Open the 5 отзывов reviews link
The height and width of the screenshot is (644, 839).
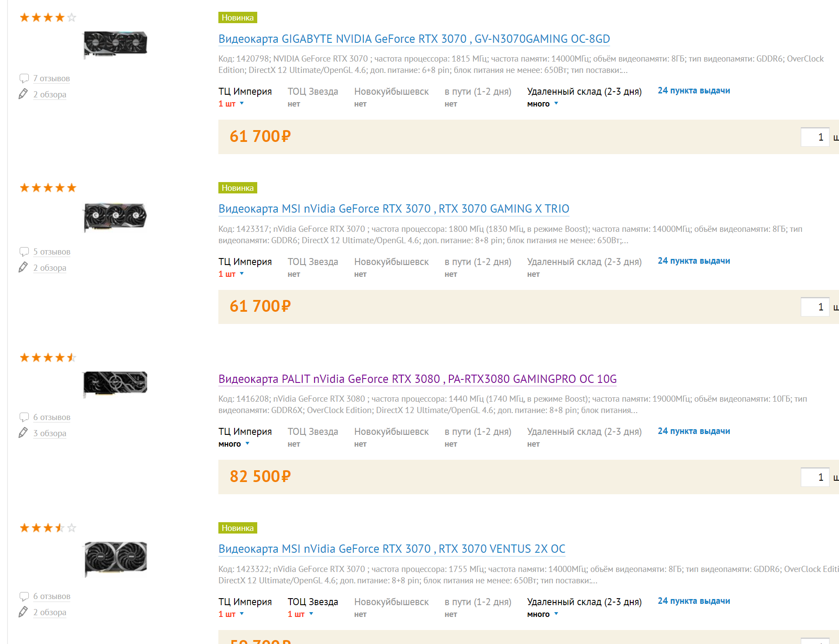pyautogui.click(x=52, y=252)
